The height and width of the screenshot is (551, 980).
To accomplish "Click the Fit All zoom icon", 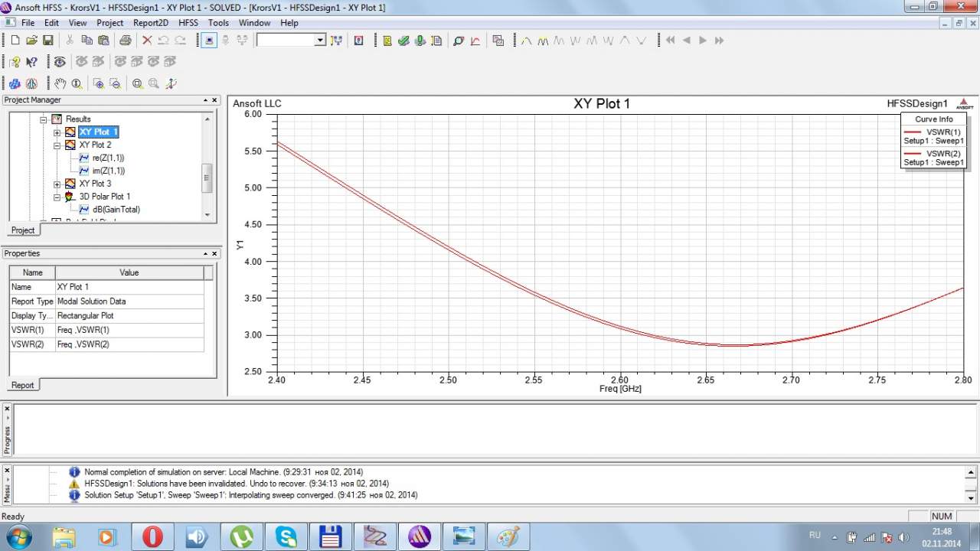I will [136, 83].
